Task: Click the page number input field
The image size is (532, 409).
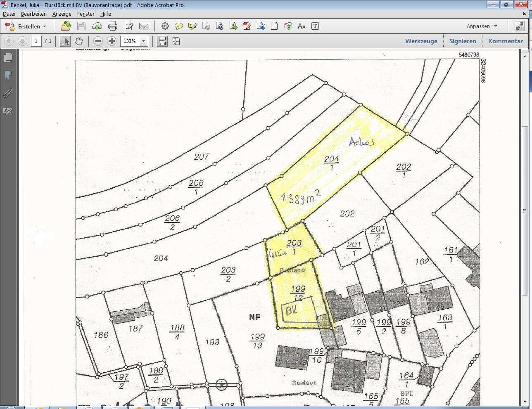Action: (36, 41)
